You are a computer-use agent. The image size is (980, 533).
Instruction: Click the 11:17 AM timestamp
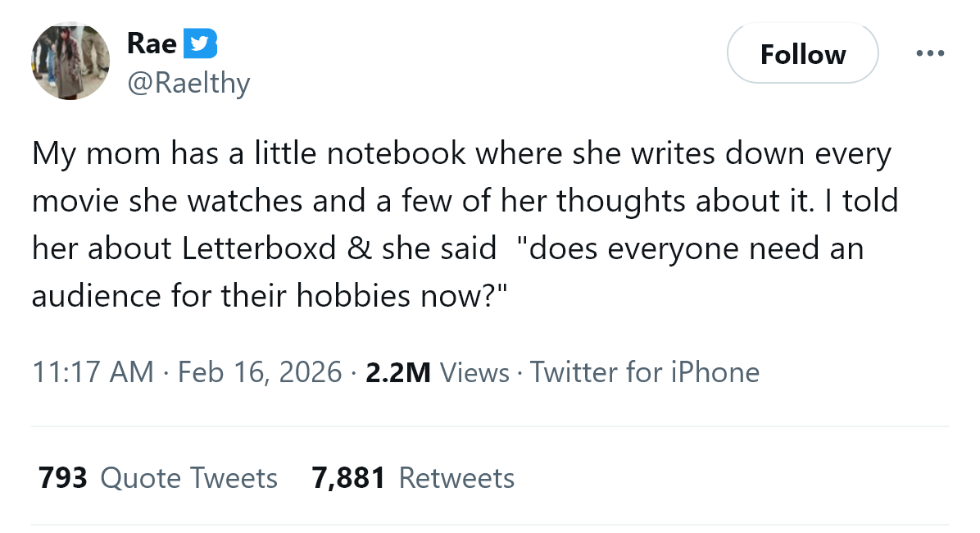tap(93, 372)
